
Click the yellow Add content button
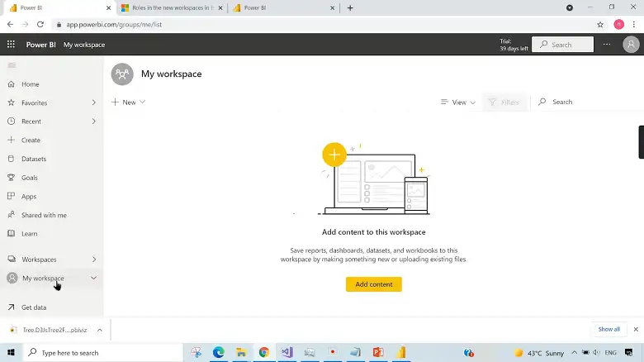click(x=374, y=284)
